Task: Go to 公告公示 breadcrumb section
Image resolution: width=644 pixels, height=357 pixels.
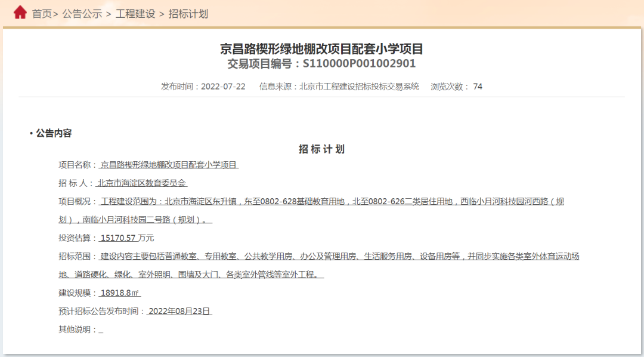Action: [82, 14]
